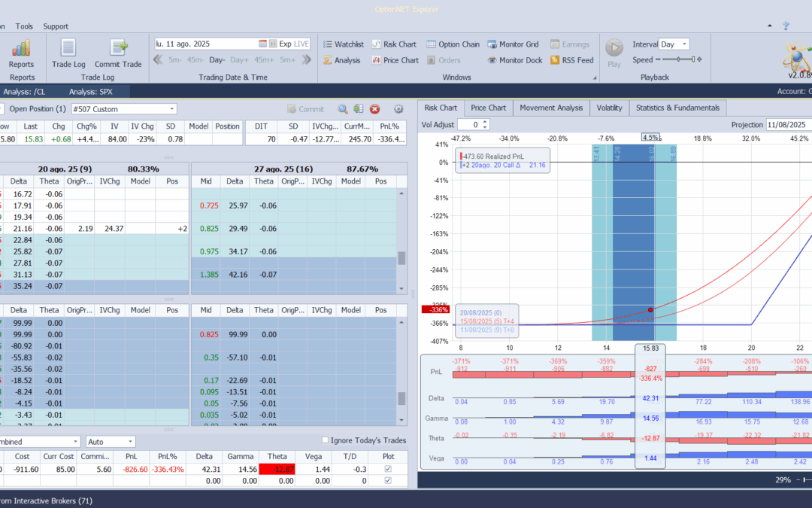Click the 1.385 Mid price cell

click(206, 274)
